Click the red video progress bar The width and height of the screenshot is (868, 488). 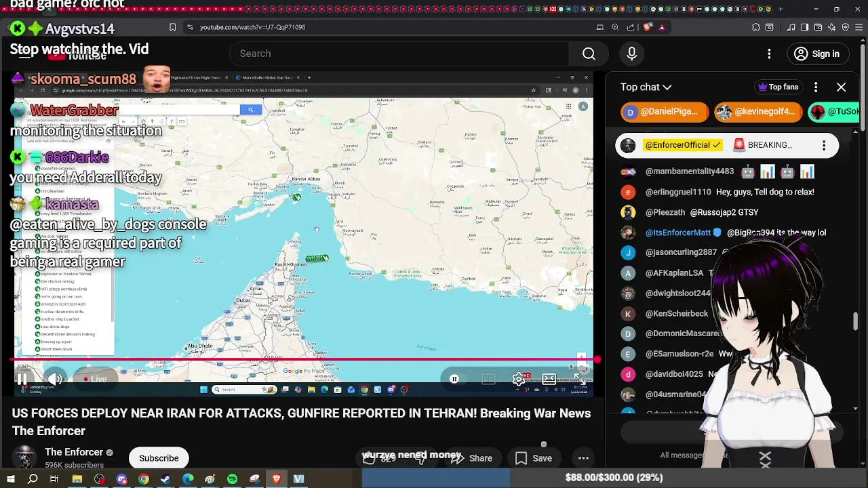point(305,360)
